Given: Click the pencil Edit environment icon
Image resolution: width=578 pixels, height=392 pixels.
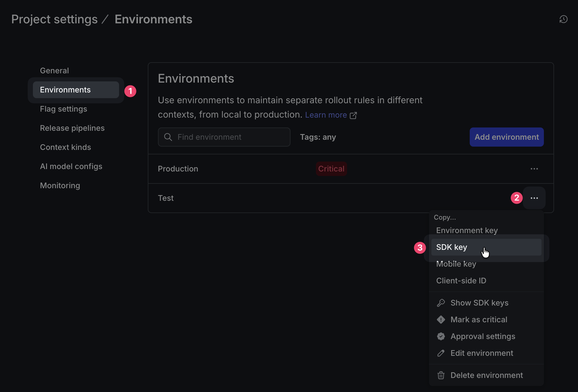Looking at the screenshot, I should (x=441, y=353).
